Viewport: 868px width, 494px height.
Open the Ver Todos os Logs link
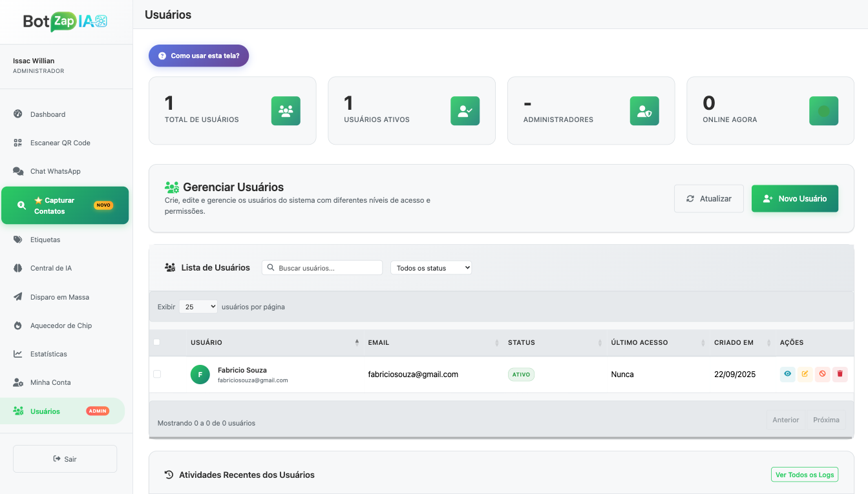coord(804,475)
